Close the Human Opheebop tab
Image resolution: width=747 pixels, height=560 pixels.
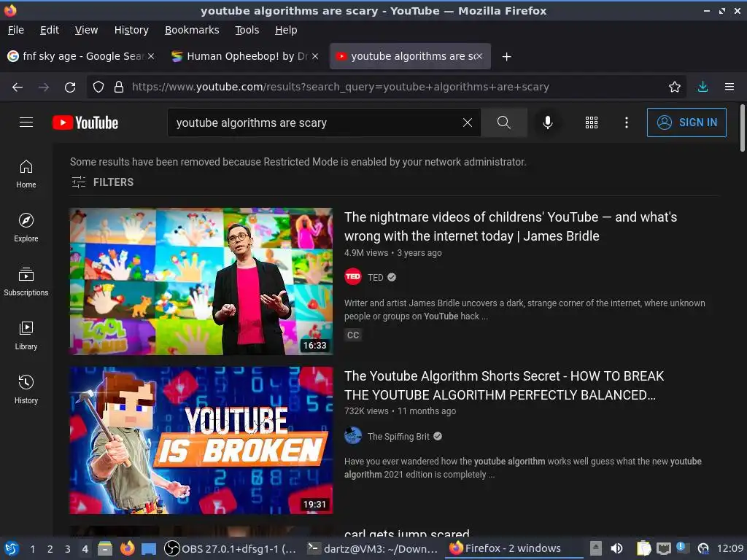coord(315,56)
